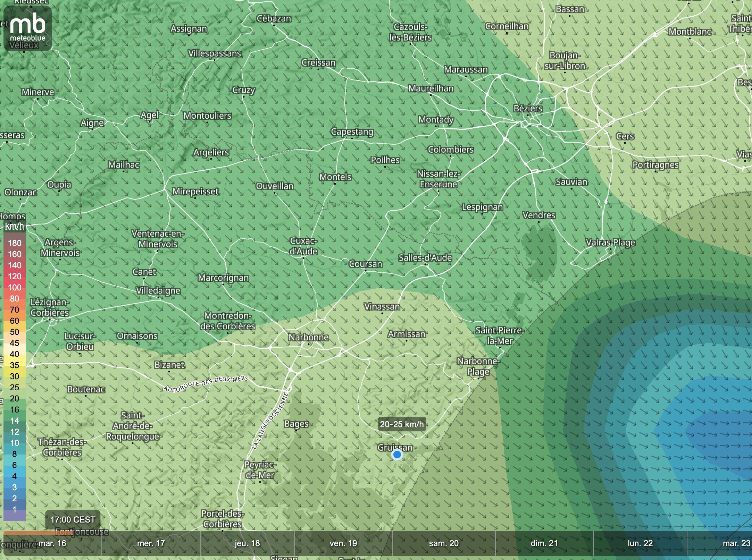Click the 20-25 km/h wind tooltip
The height and width of the screenshot is (560, 752).
pos(402,424)
